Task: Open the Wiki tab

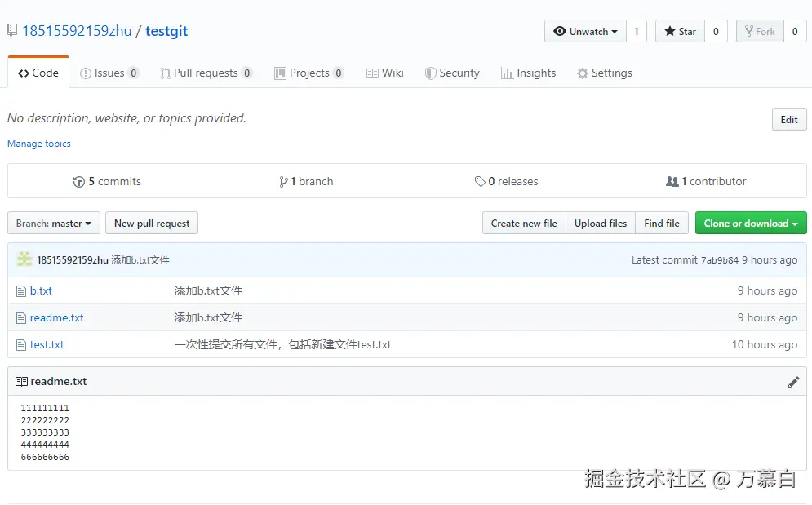Action: 384,73
